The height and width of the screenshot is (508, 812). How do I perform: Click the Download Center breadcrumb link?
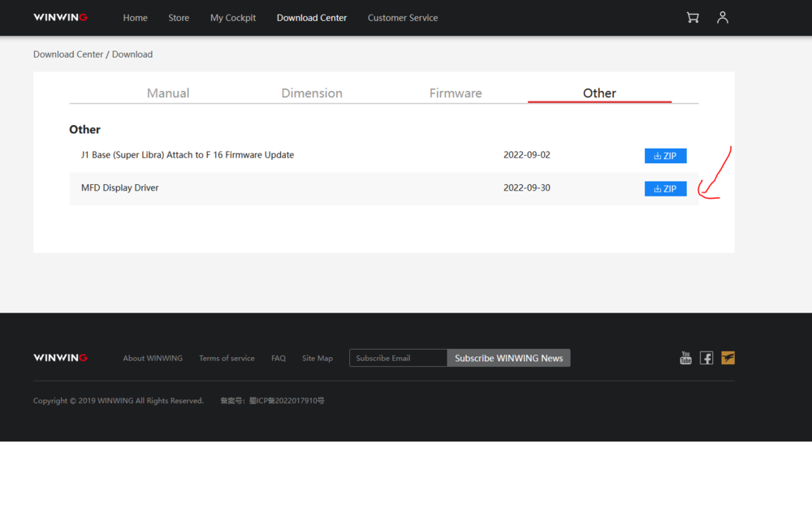tap(68, 54)
